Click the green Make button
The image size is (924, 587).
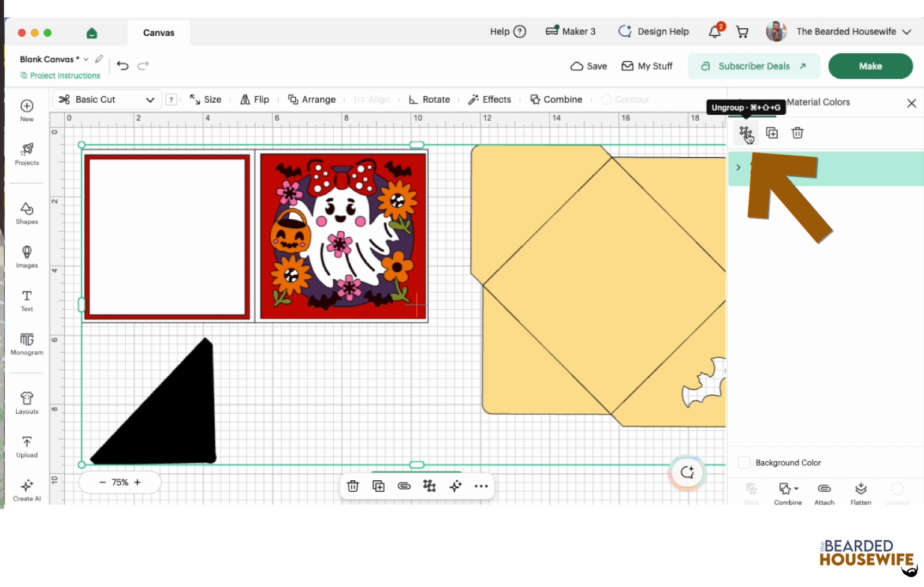click(870, 66)
